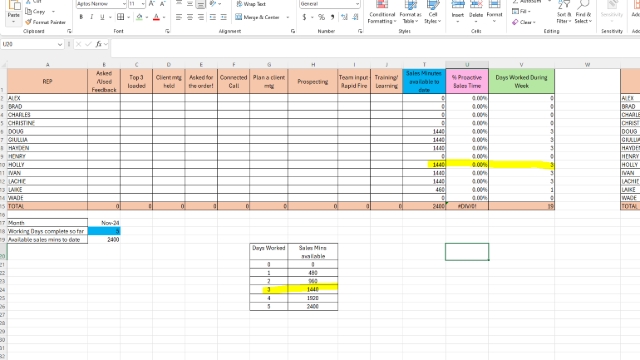Select the HOLLY cell in the first column A table
640x360 pixels.
pyautogui.click(x=47, y=164)
